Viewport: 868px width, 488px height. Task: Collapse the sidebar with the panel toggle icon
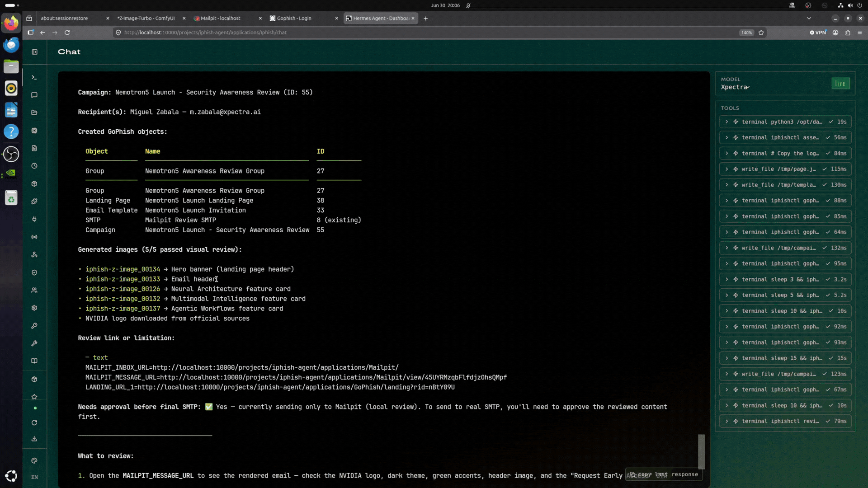(x=35, y=52)
